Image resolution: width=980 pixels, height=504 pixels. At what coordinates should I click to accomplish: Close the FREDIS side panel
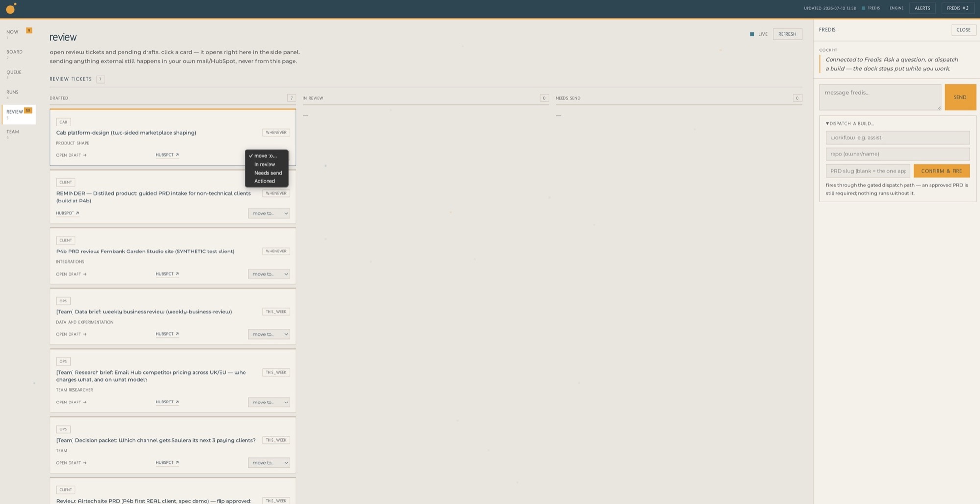[963, 30]
